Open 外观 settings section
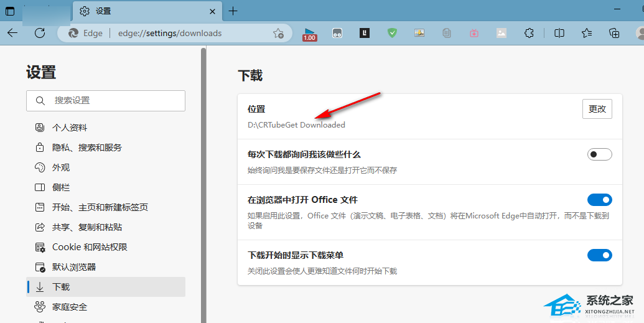644x323 pixels. 106,167
